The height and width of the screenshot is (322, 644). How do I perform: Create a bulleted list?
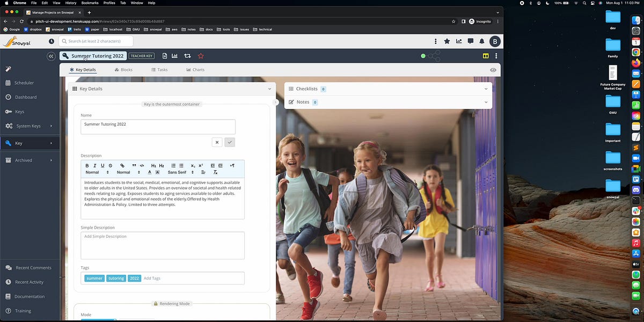click(181, 165)
